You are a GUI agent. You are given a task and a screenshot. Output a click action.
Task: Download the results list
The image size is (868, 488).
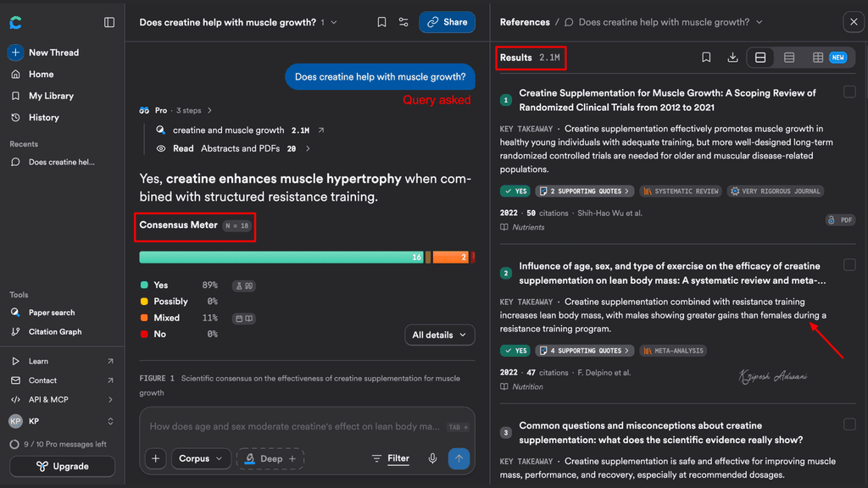[x=732, y=58]
